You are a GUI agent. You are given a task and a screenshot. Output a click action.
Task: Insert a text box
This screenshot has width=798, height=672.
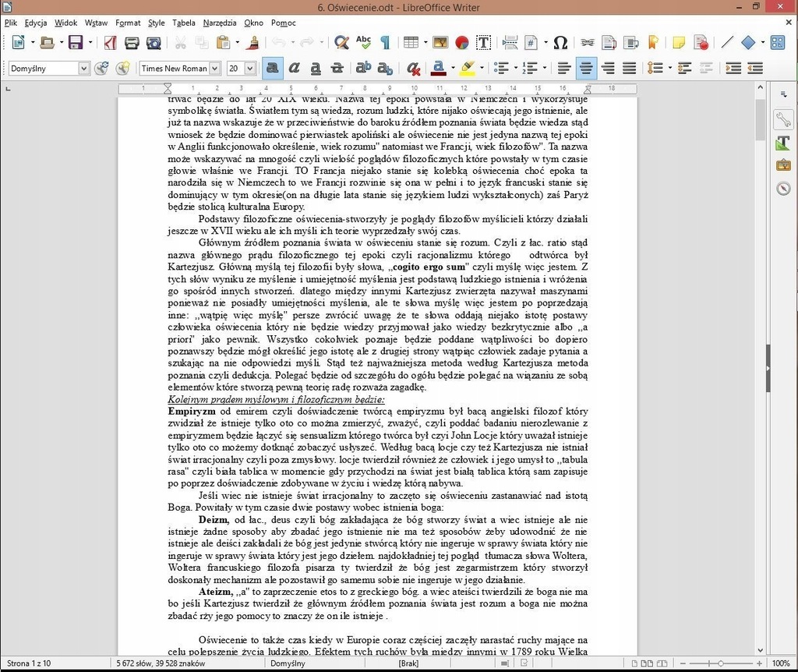point(483,42)
